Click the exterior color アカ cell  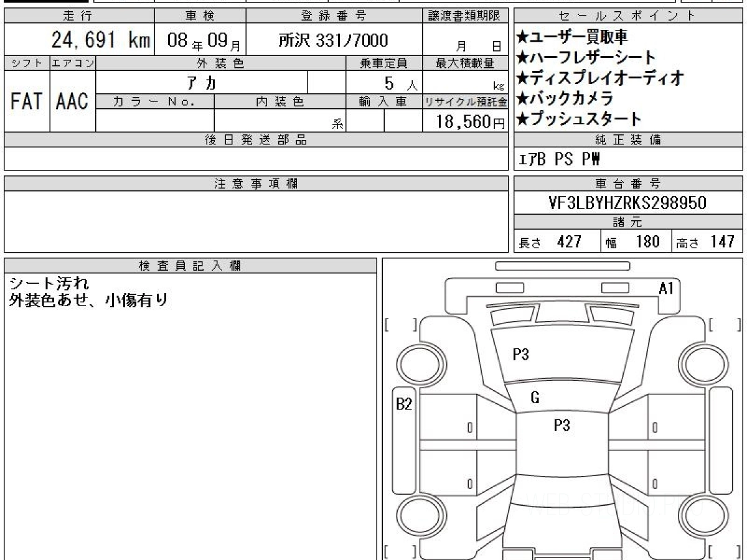(202, 82)
